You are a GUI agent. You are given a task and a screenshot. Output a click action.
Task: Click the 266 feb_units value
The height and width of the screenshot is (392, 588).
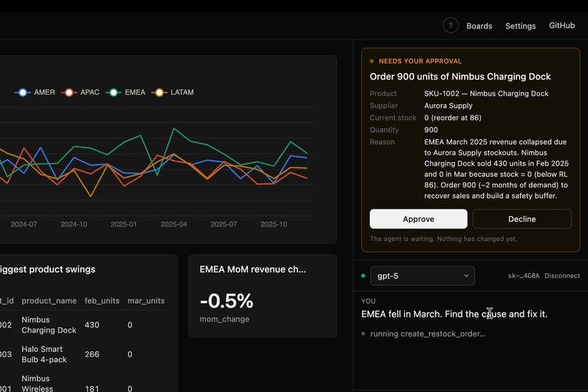92,354
